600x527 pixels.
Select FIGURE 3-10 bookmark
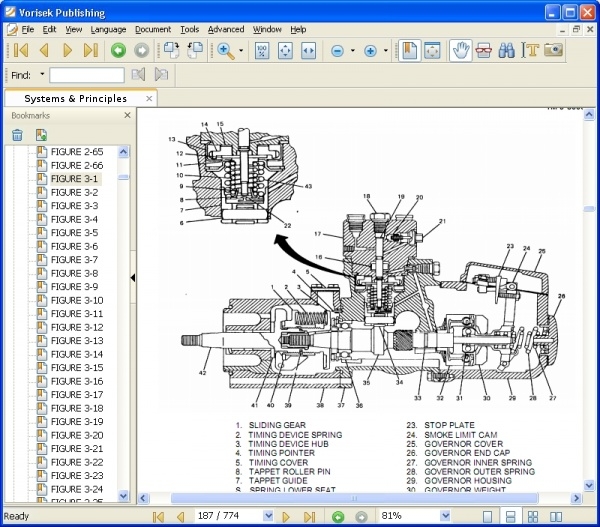(x=76, y=300)
